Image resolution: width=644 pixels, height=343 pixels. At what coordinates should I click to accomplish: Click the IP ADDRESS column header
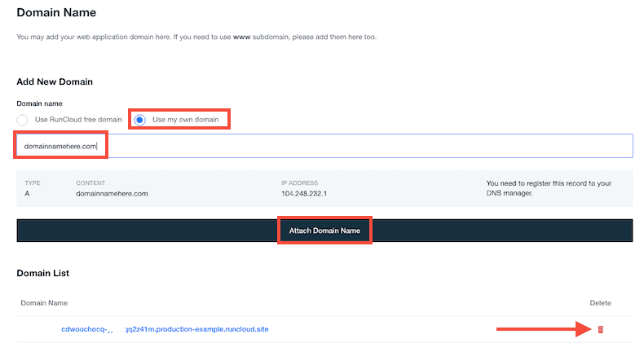(x=299, y=183)
